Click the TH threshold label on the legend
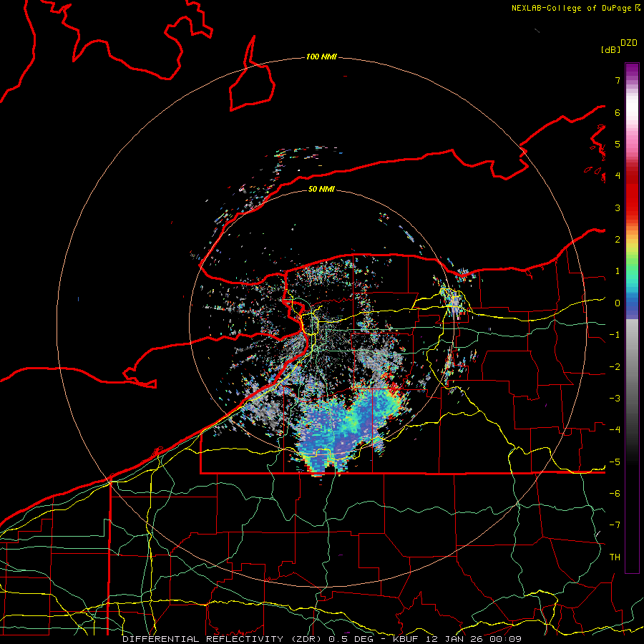This screenshot has height=644, width=644. click(615, 557)
